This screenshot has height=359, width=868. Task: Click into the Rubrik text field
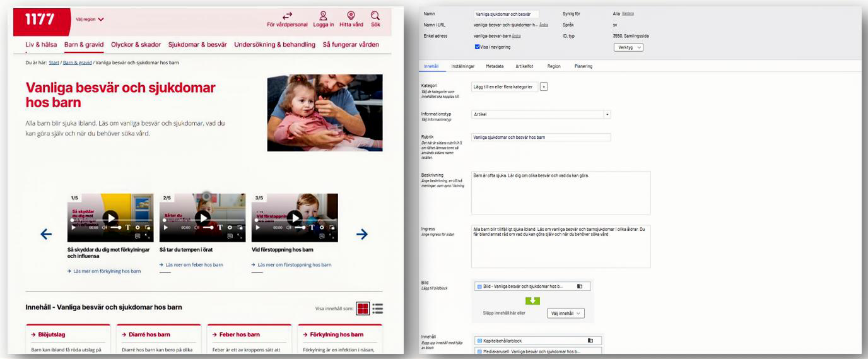pyautogui.click(x=541, y=137)
